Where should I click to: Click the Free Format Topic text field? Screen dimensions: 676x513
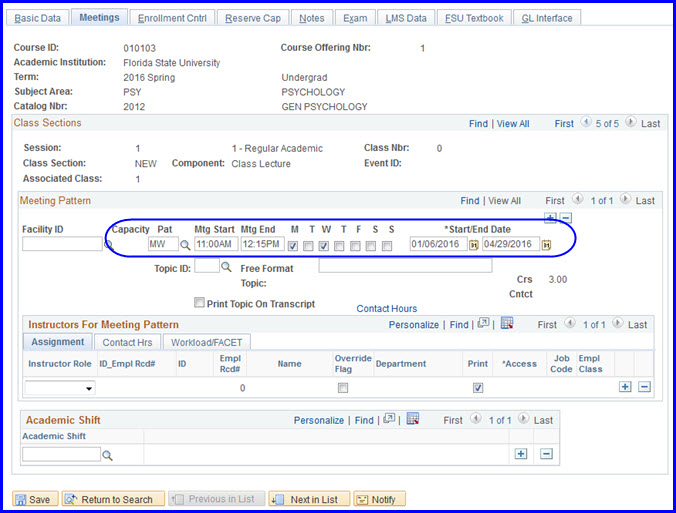click(405, 266)
